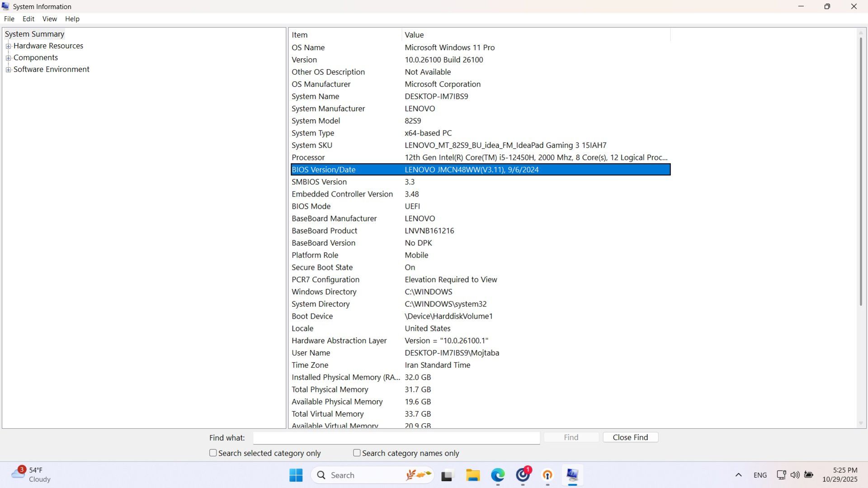This screenshot has width=868, height=488.
Task: Click System Information taskbar icon
Action: point(572,475)
